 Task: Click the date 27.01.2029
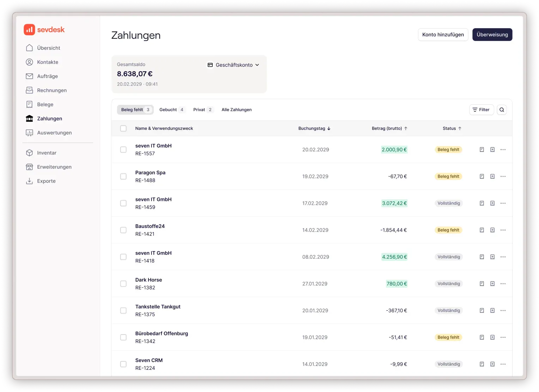315,283
